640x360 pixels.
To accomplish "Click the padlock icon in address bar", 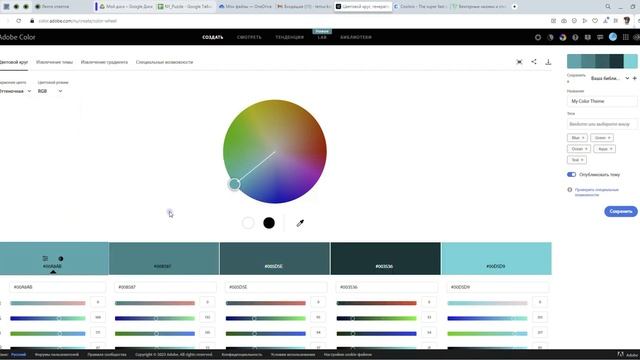I will 32,21.
